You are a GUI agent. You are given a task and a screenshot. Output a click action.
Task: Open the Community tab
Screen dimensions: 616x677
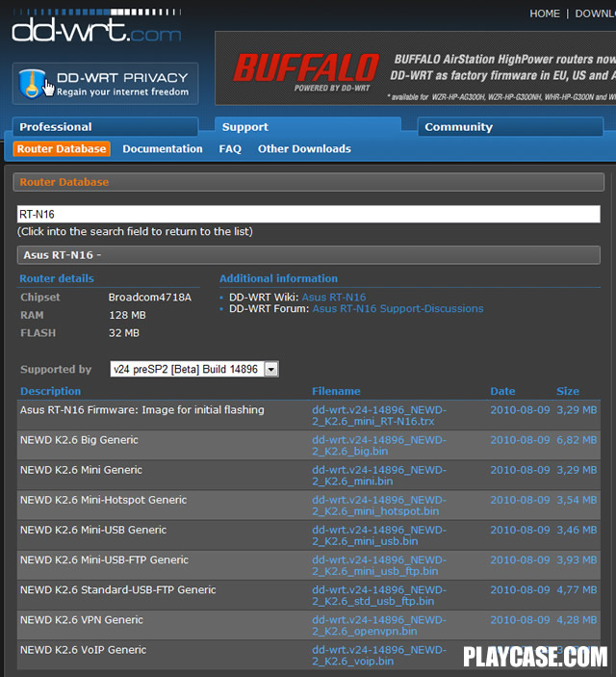(510, 126)
